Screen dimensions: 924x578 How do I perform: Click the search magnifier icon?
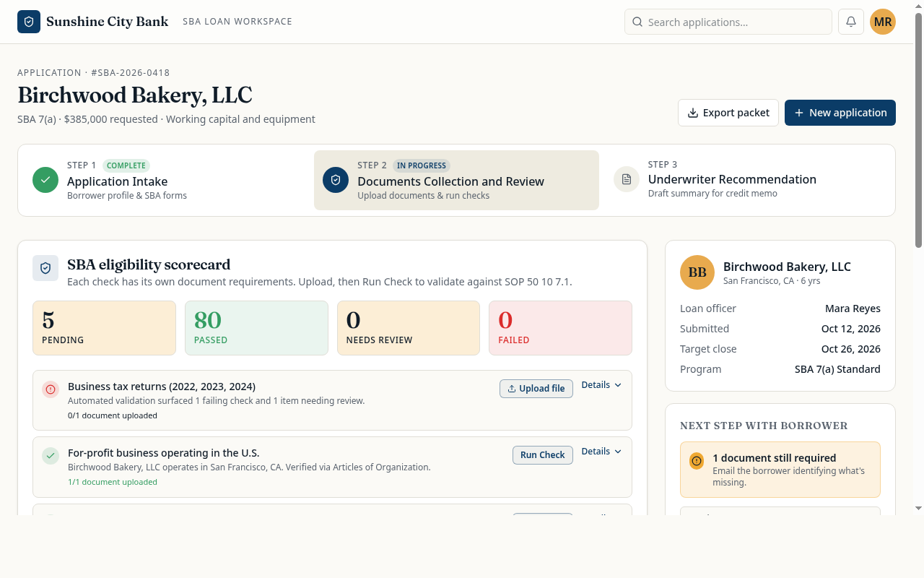pos(637,22)
